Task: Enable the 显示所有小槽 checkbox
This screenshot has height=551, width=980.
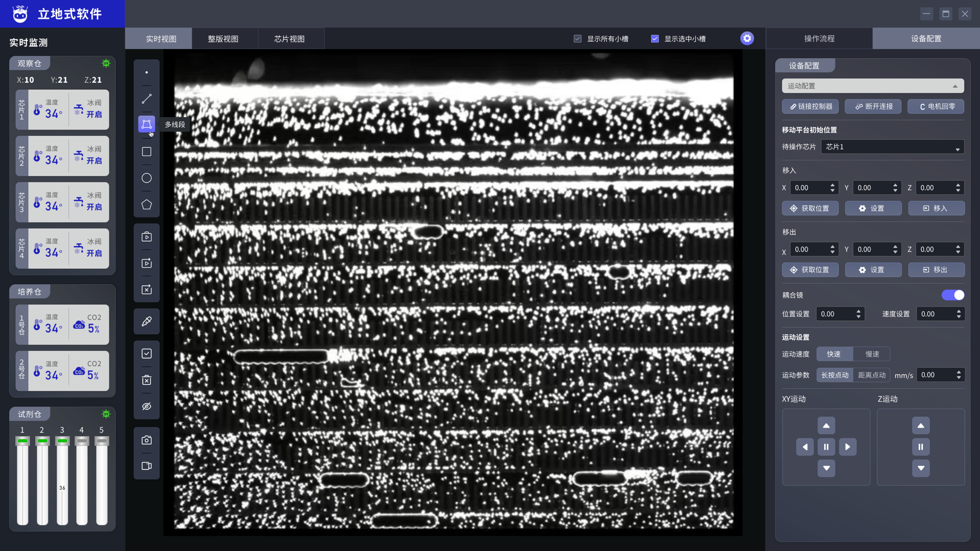Action: pyautogui.click(x=578, y=39)
